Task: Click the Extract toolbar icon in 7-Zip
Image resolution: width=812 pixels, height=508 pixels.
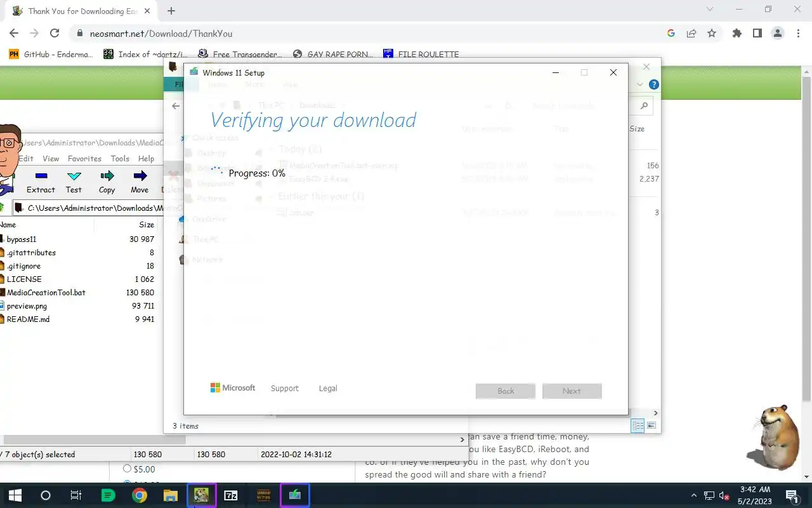Action: pos(41,182)
